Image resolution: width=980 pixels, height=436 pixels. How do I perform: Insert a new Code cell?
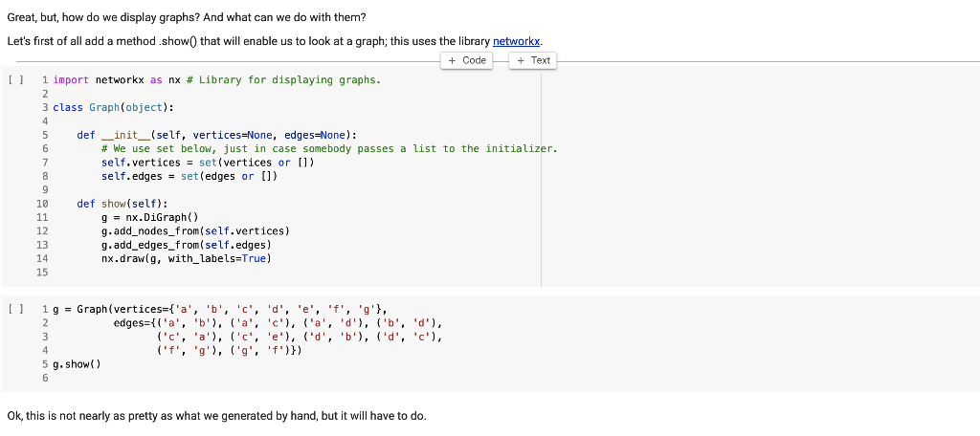467,60
